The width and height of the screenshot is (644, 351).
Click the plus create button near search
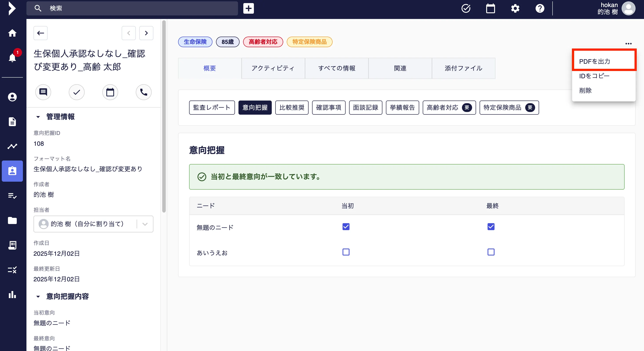(x=248, y=9)
